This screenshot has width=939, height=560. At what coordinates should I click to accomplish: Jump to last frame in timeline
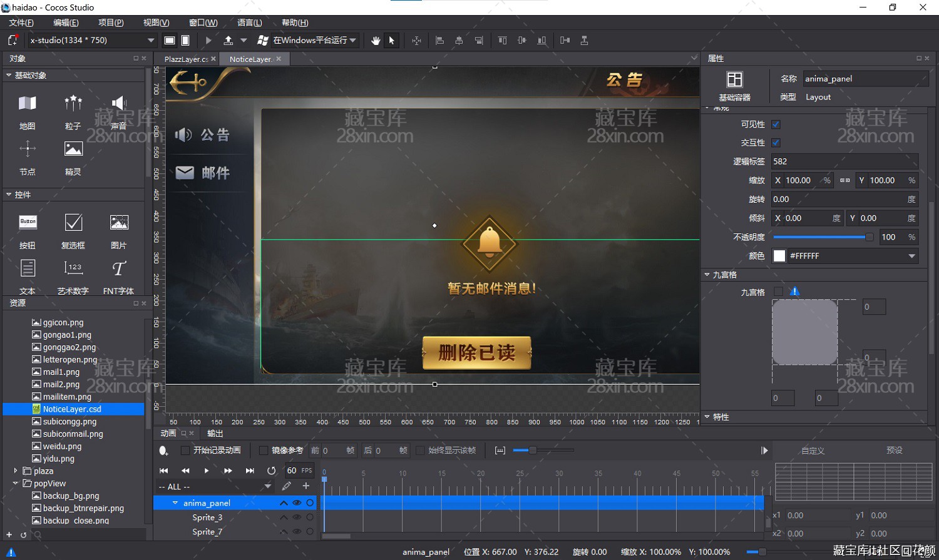tap(250, 471)
